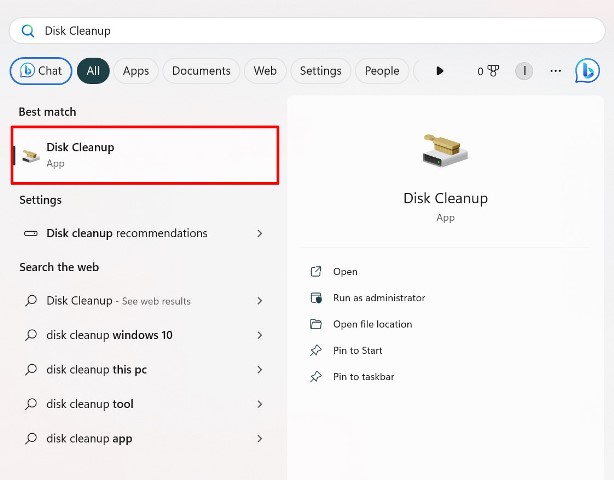Click the Disk Cleanup search input field

[x=307, y=31]
